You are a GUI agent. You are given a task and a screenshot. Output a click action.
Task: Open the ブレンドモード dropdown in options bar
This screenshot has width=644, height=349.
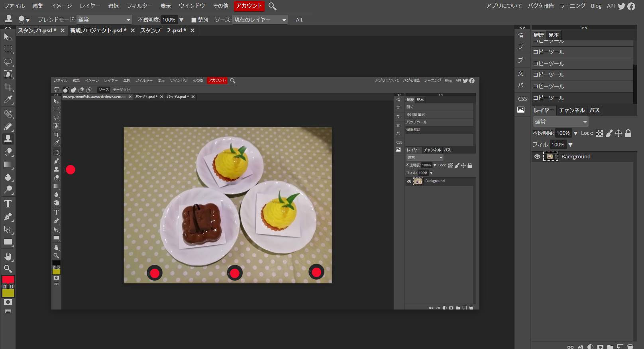pyautogui.click(x=104, y=20)
